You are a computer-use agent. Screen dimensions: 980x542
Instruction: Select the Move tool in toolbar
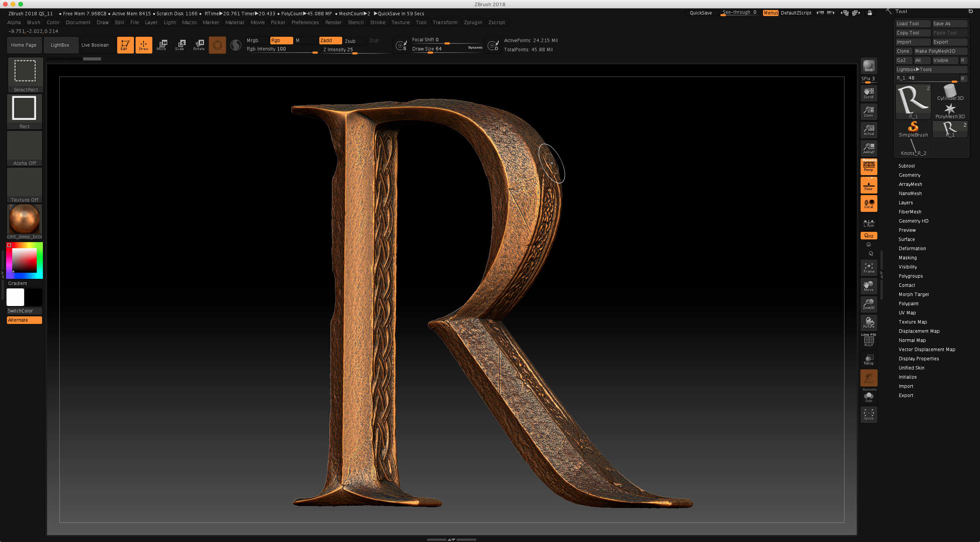coord(162,45)
